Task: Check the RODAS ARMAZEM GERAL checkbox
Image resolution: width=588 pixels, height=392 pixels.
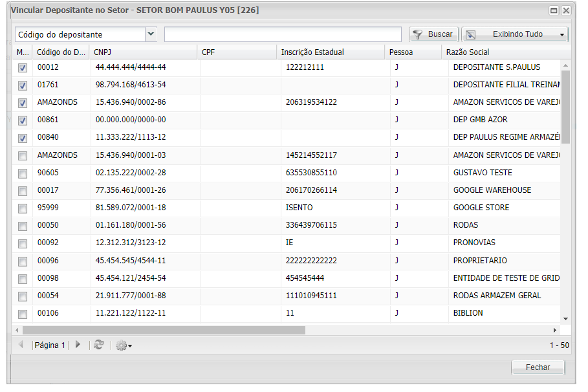Action: pyautogui.click(x=23, y=296)
